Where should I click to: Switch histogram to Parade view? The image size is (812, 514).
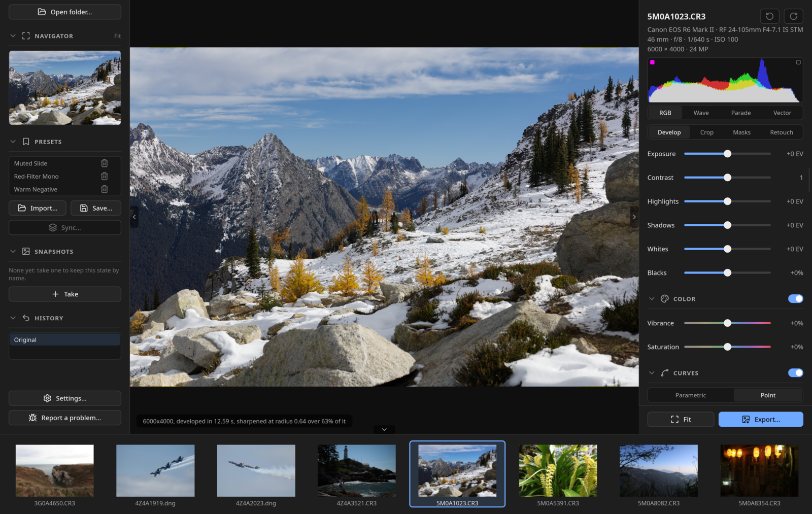741,113
